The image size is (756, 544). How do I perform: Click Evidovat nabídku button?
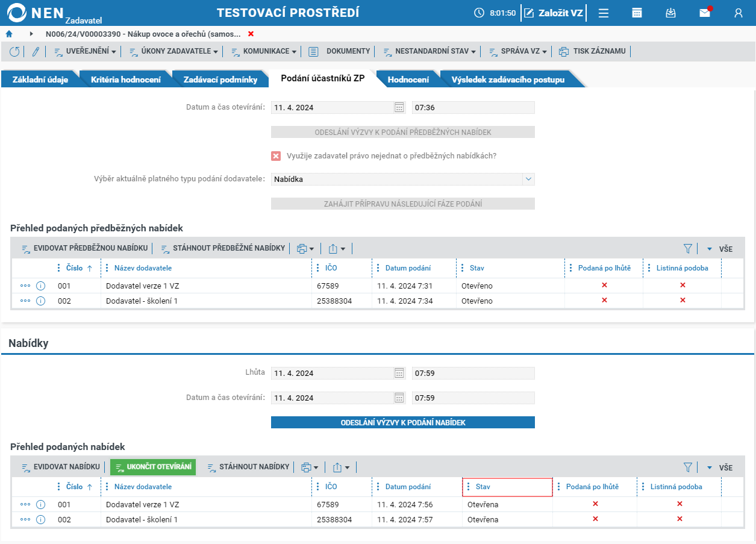click(60, 467)
